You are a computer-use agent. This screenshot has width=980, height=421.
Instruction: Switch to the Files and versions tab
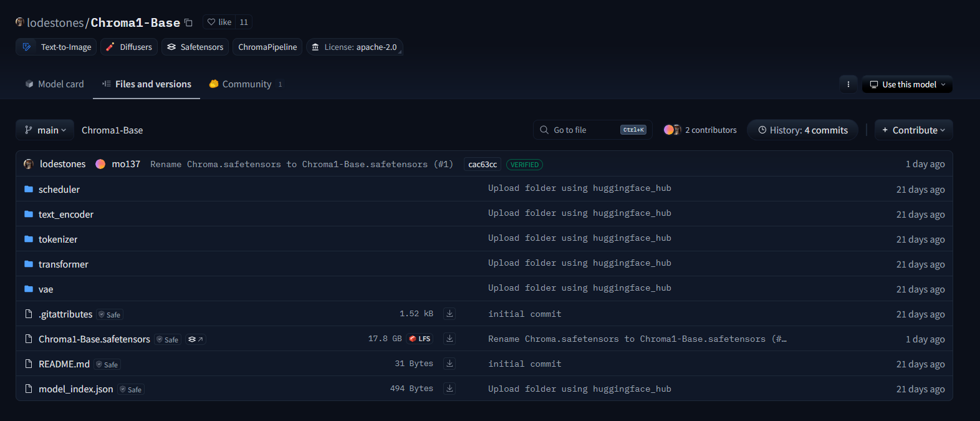147,84
